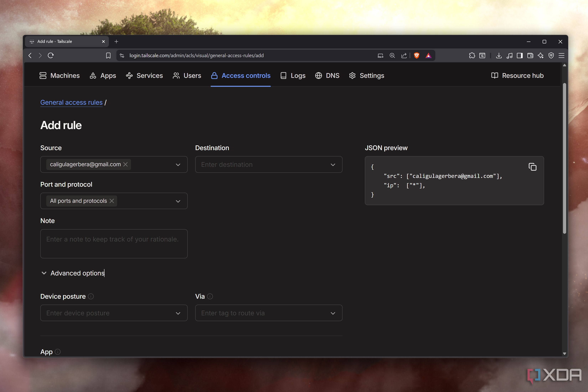This screenshot has height=392, width=588.
Task: Show info tooltip for Device posture
Action: pyautogui.click(x=91, y=296)
